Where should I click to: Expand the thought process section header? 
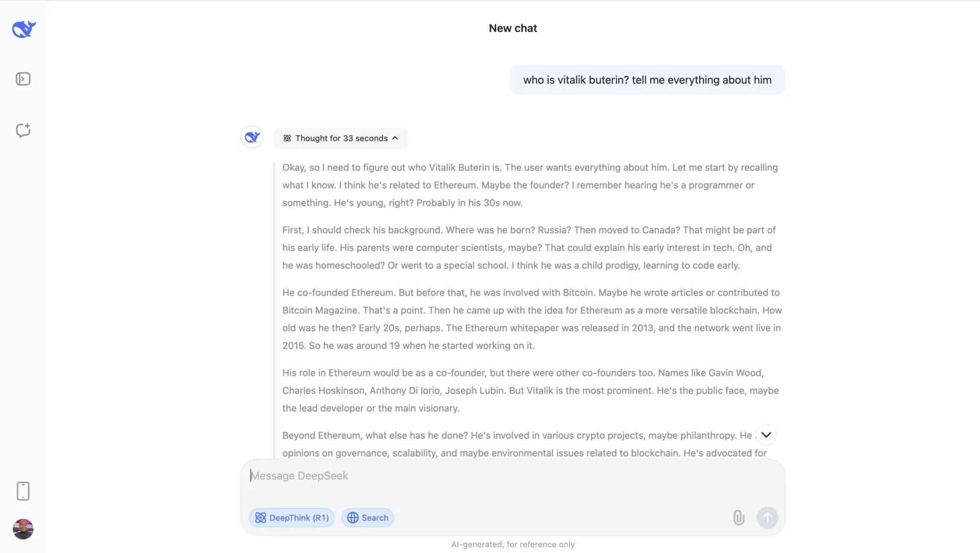340,138
